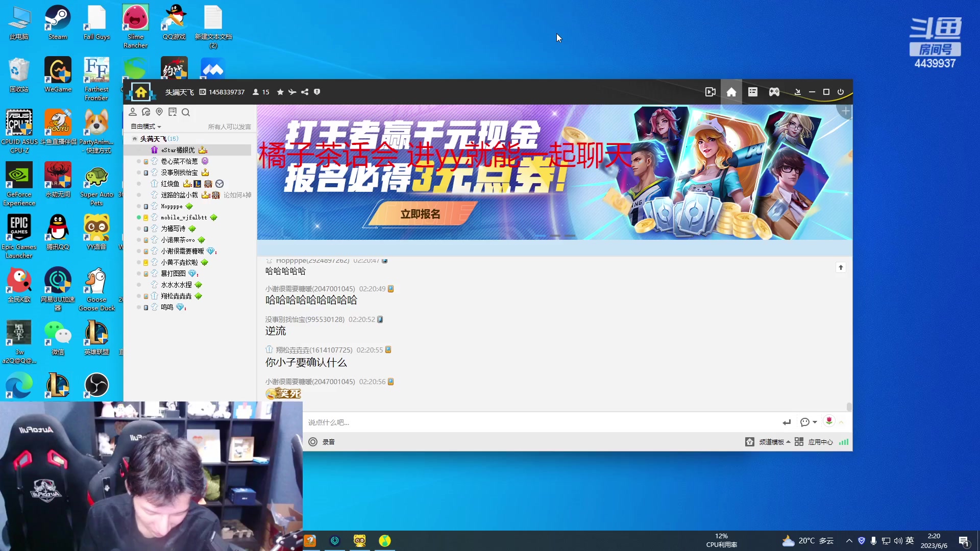
Task: Click the share icon in the channel title bar
Action: click(x=305, y=92)
